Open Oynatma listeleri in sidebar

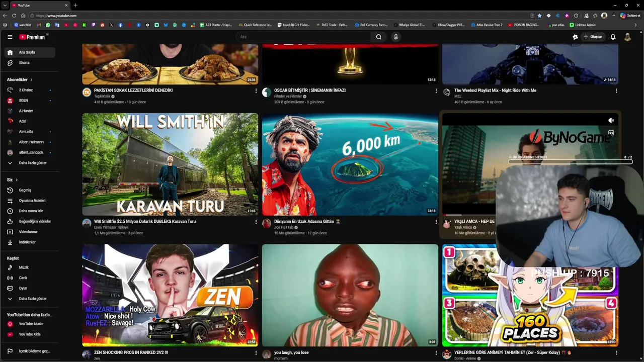pos(30,201)
